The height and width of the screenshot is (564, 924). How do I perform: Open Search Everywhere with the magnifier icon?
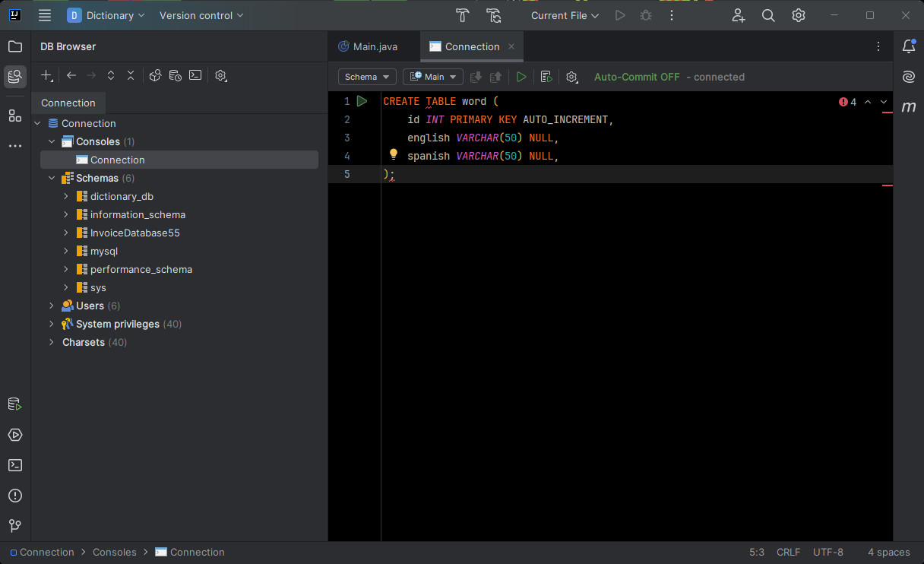(x=768, y=15)
